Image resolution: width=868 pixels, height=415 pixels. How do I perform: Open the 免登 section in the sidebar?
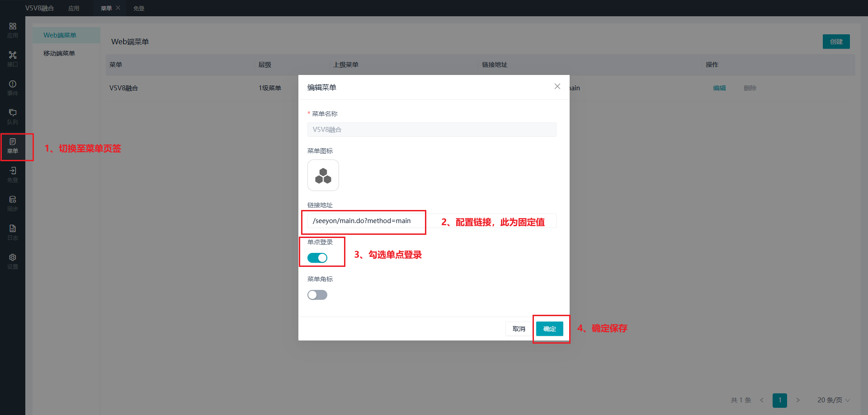click(x=13, y=175)
